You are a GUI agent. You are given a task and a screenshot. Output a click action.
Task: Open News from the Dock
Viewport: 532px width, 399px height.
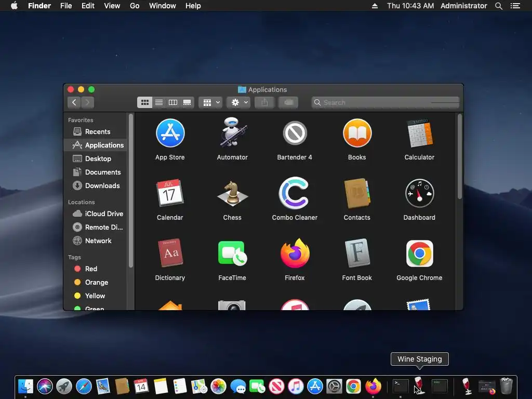pyautogui.click(x=276, y=386)
